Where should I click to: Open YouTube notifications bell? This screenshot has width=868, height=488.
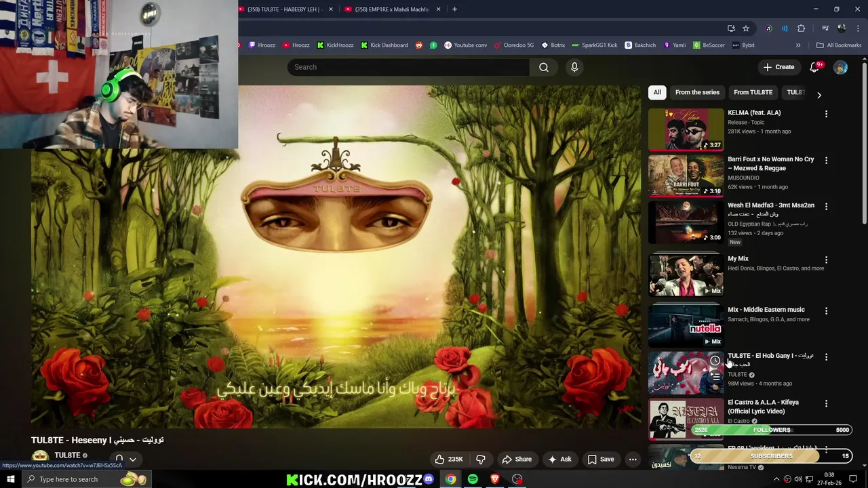pos(815,67)
